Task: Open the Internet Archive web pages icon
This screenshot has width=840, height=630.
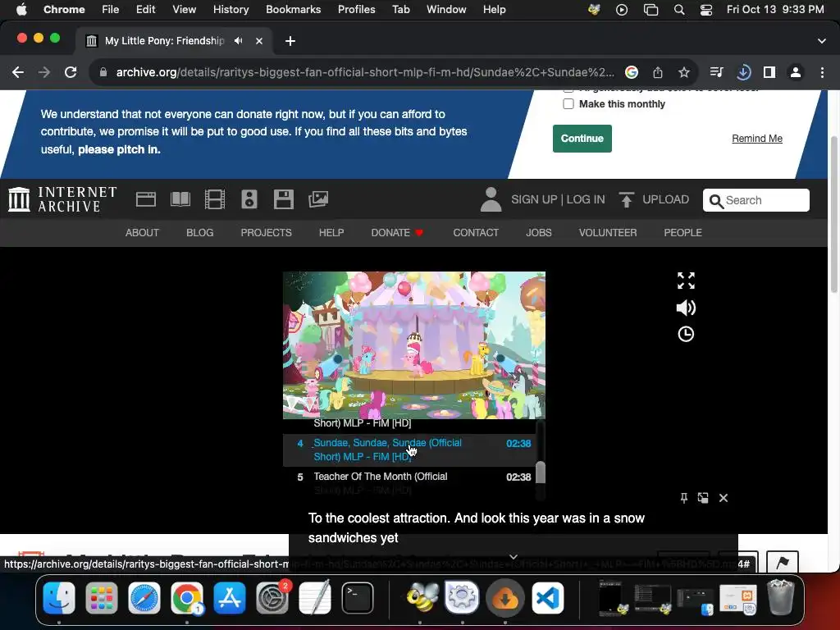Action: 146,200
